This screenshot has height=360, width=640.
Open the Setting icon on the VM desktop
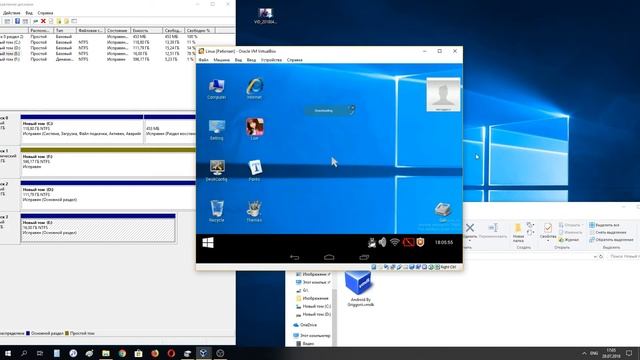(x=216, y=130)
